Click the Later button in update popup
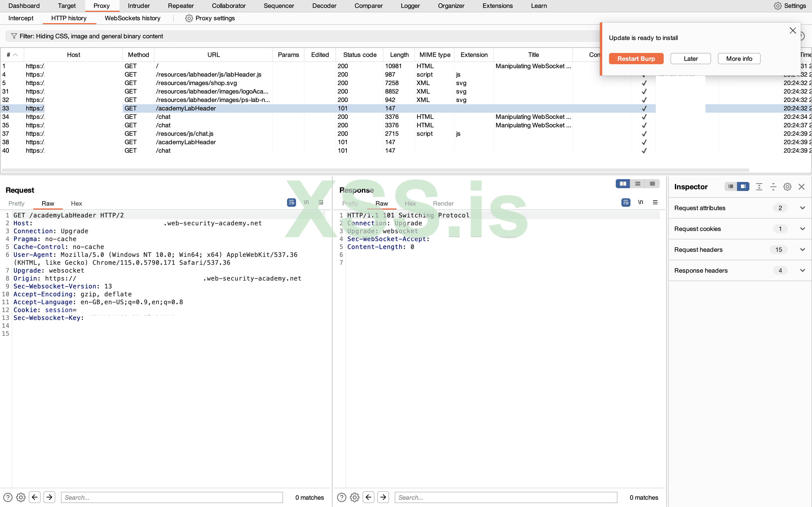This screenshot has width=812, height=507. 690,59
